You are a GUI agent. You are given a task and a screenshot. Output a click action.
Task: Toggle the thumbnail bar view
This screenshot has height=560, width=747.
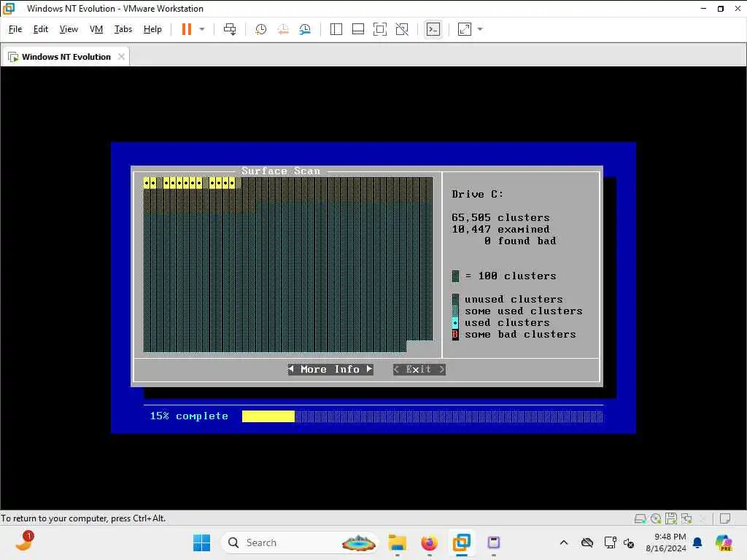click(357, 29)
